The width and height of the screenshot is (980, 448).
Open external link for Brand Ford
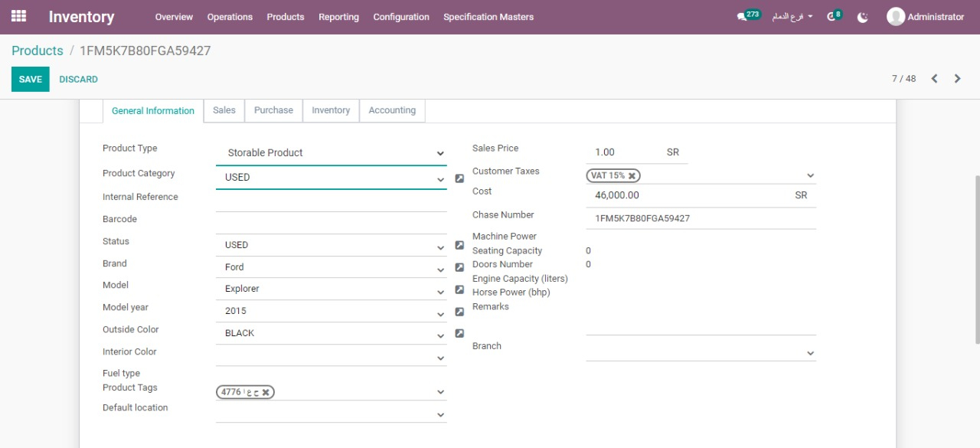pyautogui.click(x=459, y=268)
